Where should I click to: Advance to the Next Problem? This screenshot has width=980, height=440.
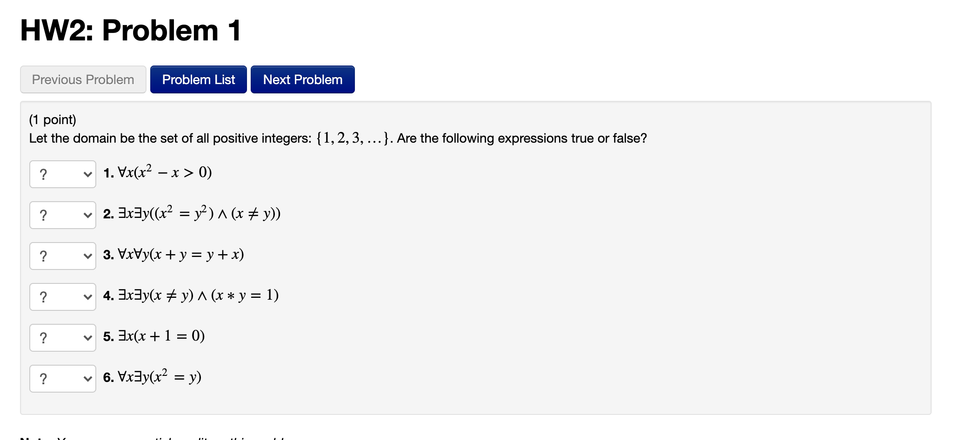coord(302,79)
